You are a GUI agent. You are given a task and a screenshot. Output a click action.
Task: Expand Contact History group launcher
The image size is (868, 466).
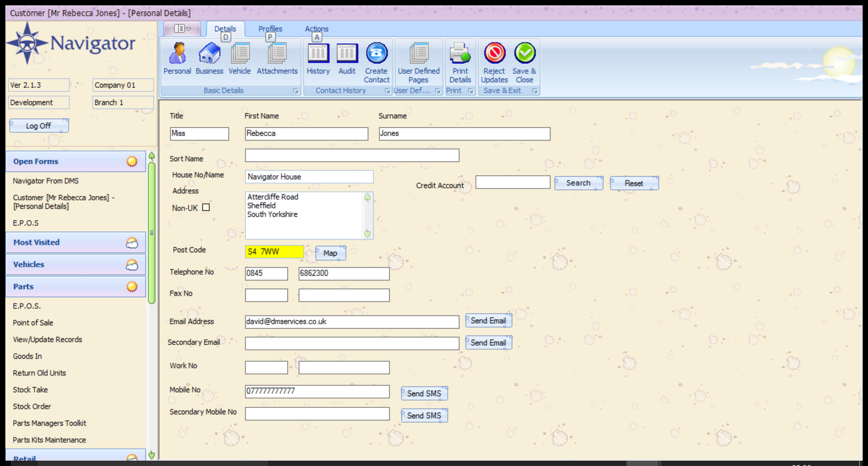click(388, 91)
